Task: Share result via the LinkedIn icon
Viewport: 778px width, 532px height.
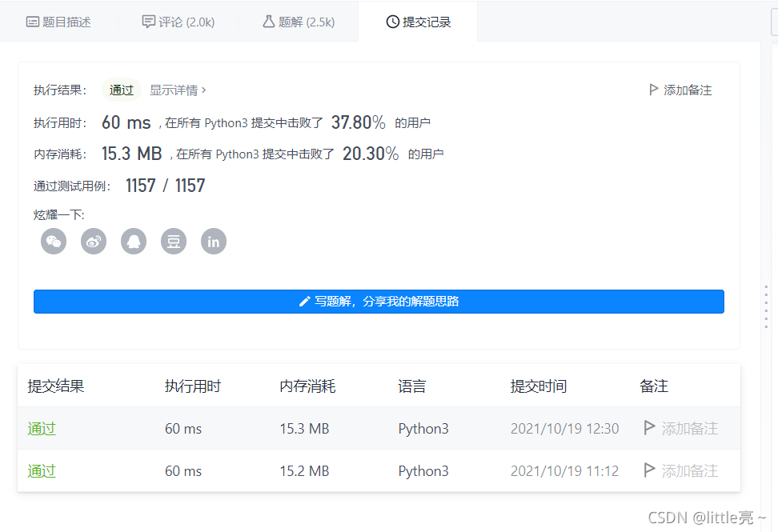Action: point(213,241)
